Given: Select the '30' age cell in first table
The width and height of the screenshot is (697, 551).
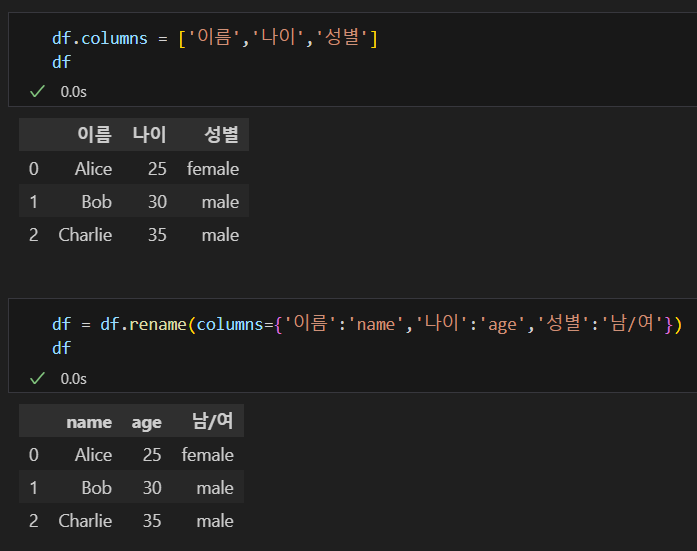Looking at the screenshot, I should pos(157,202).
